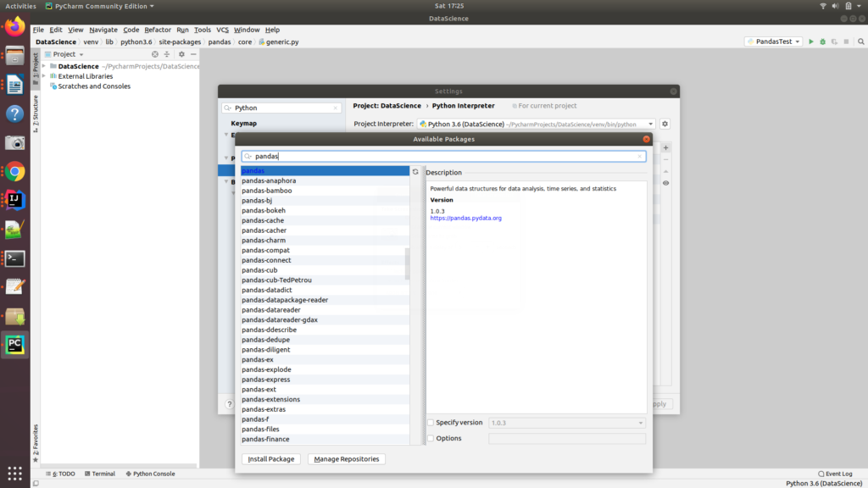
Task: Enable the Specify version checkbox
Action: tap(431, 422)
